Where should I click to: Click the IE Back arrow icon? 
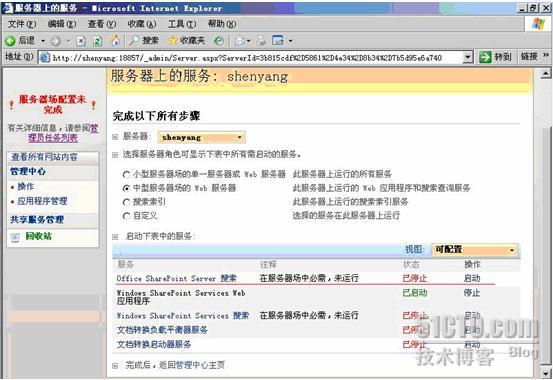point(10,41)
